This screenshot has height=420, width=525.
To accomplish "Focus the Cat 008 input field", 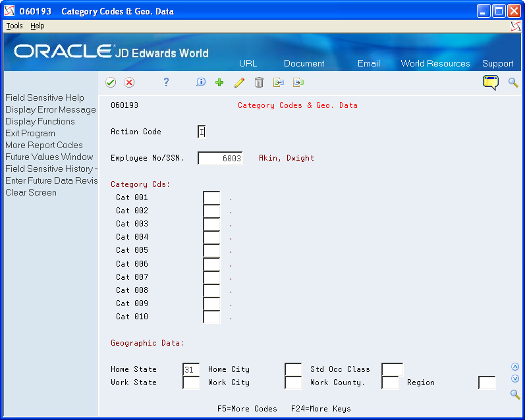I will (x=211, y=290).
